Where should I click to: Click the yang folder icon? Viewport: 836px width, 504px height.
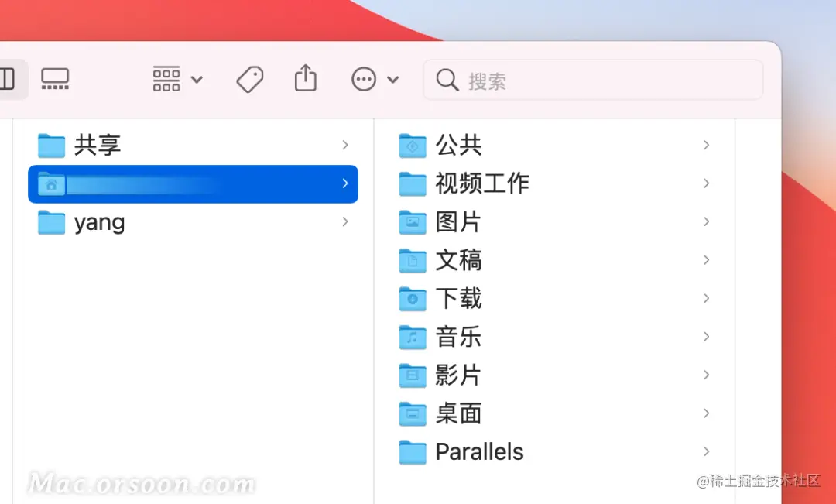click(x=52, y=222)
